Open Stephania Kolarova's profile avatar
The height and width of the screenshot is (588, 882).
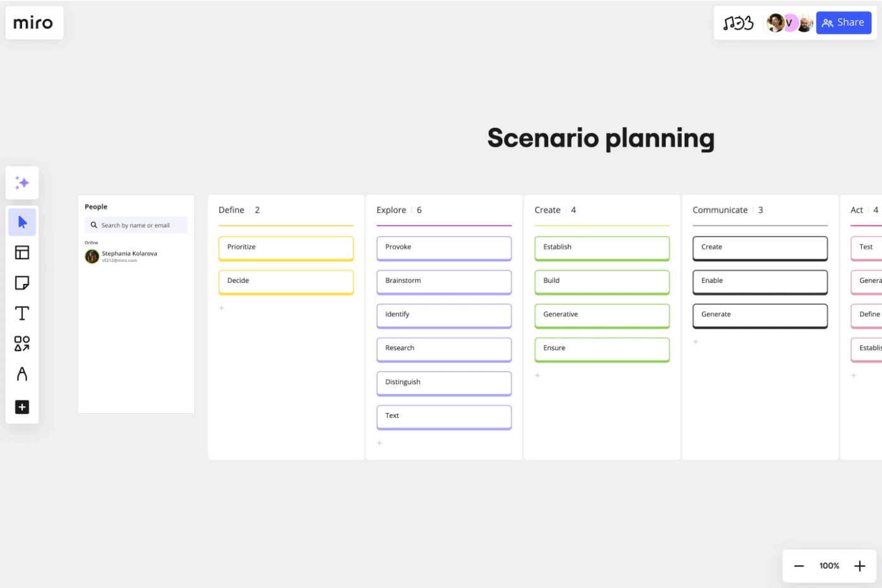coord(91,256)
